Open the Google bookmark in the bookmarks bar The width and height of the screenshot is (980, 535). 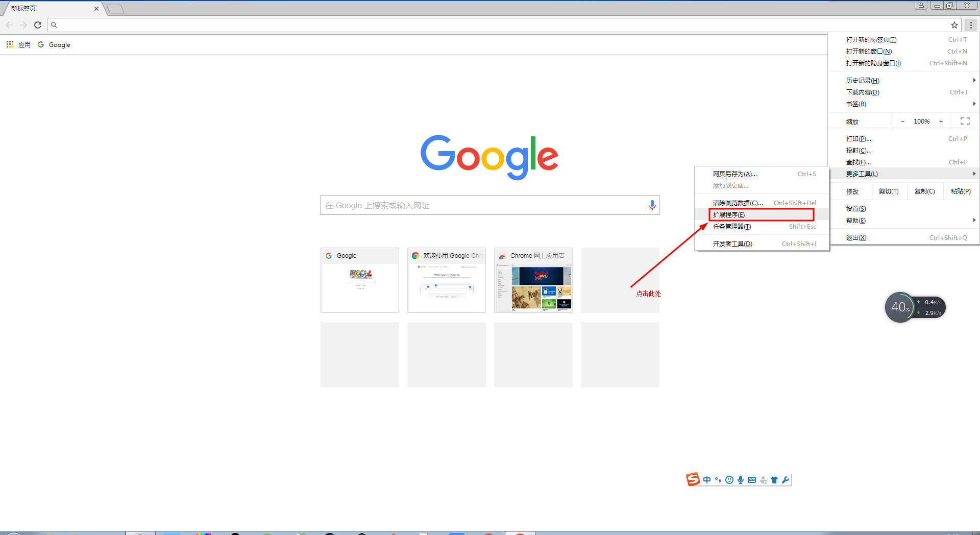[54, 45]
